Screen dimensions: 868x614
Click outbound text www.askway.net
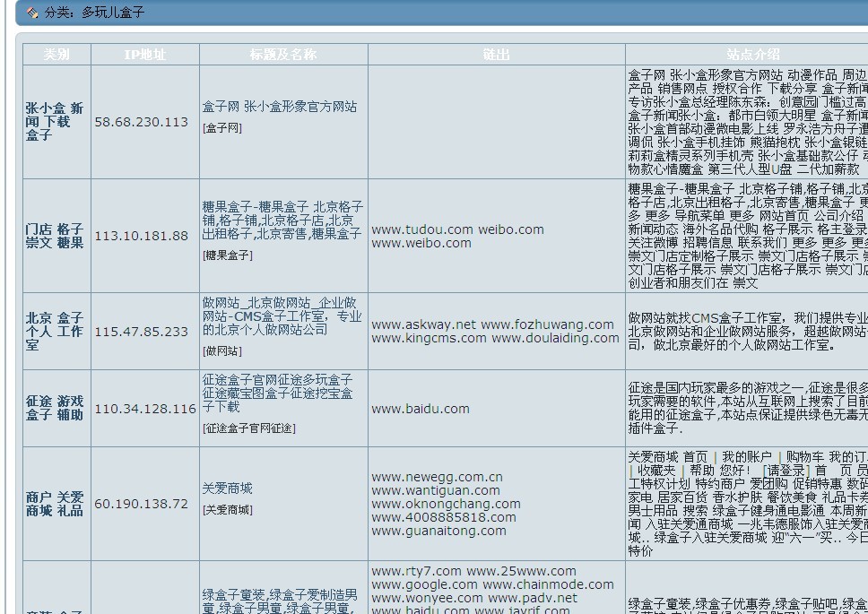tap(423, 324)
